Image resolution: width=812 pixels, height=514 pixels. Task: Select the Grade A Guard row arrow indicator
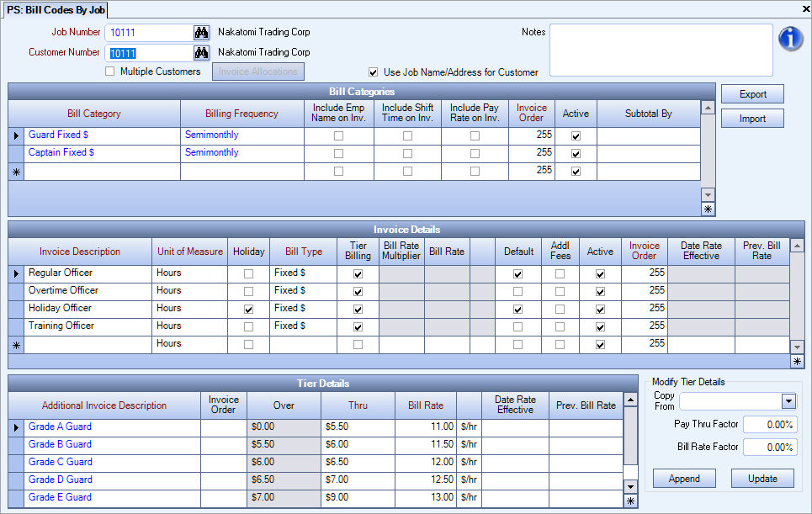[x=16, y=427]
